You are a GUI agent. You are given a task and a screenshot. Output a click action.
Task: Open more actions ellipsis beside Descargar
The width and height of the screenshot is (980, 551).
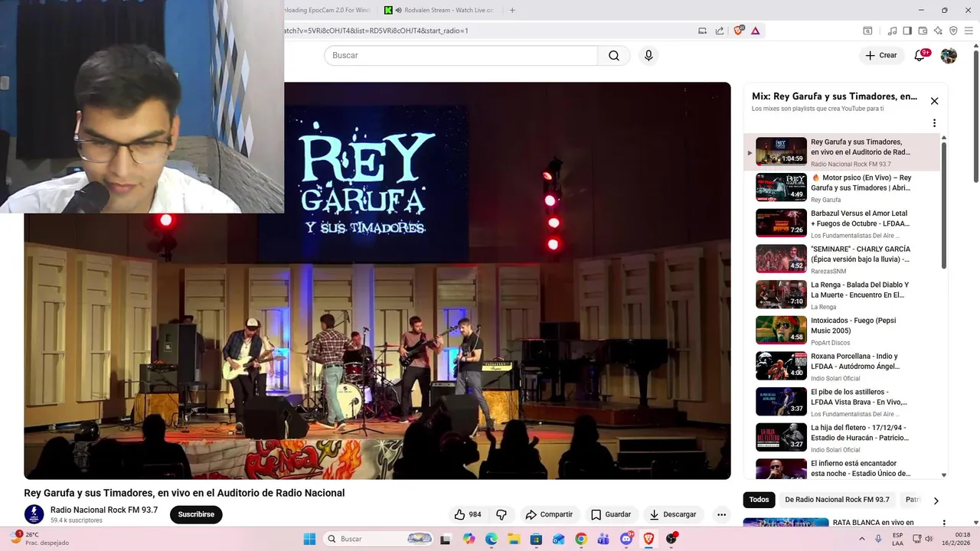tap(721, 514)
